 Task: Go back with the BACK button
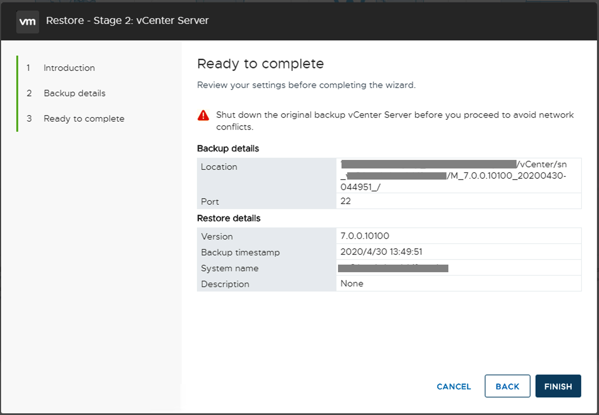[507, 386]
